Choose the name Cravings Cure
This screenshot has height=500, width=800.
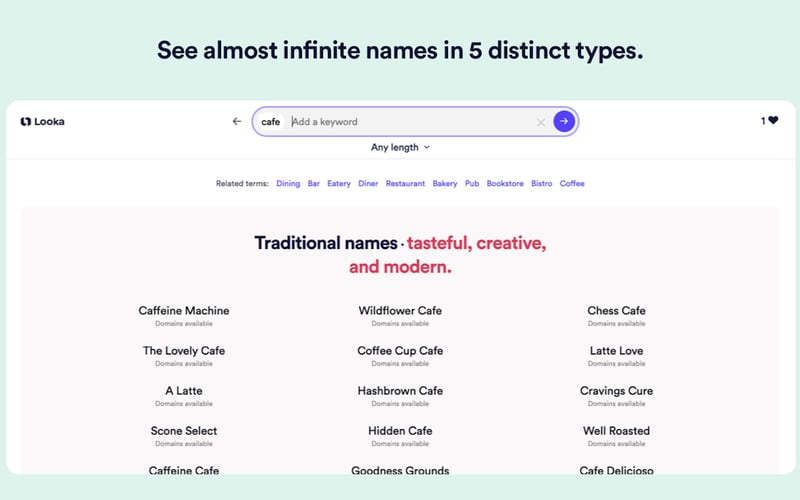point(616,391)
